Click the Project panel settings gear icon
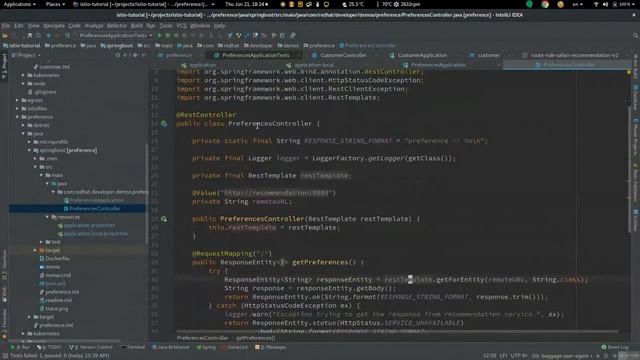 point(135,55)
